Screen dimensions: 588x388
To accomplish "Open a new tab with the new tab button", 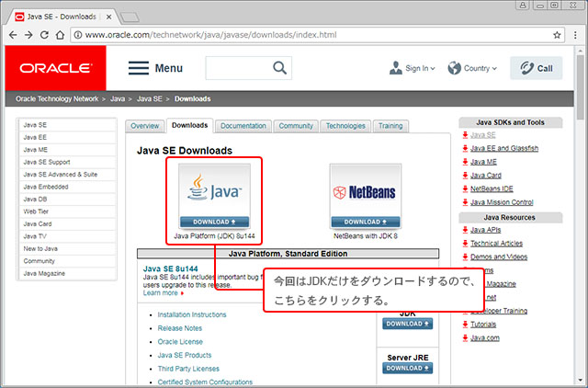I will 130,17.
